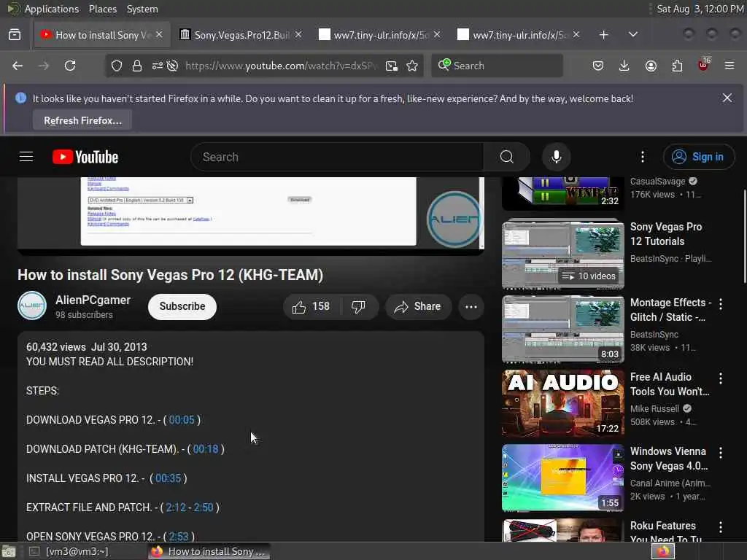Open the extensions puzzle-piece icon

(677, 66)
